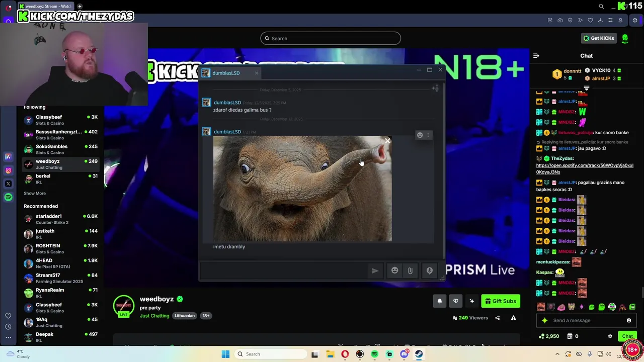
Task: Open Discord from the taskbar
Action: click(404, 354)
